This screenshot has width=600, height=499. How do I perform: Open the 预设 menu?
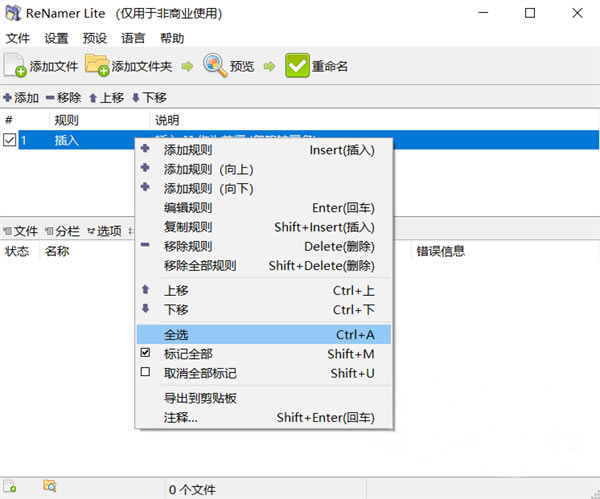point(95,38)
